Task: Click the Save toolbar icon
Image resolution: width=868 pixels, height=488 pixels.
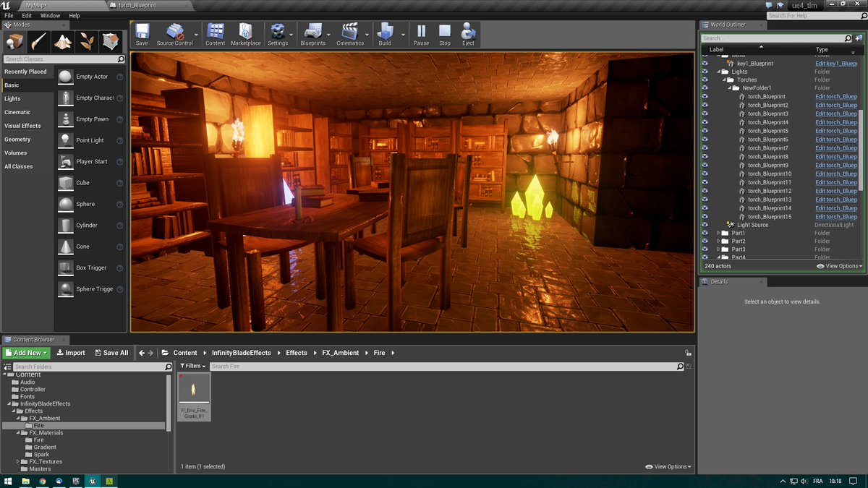Action: click(142, 31)
